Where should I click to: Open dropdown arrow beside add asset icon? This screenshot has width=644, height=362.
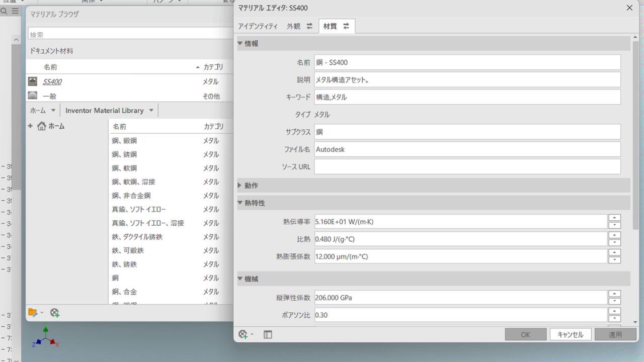coord(252,334)
